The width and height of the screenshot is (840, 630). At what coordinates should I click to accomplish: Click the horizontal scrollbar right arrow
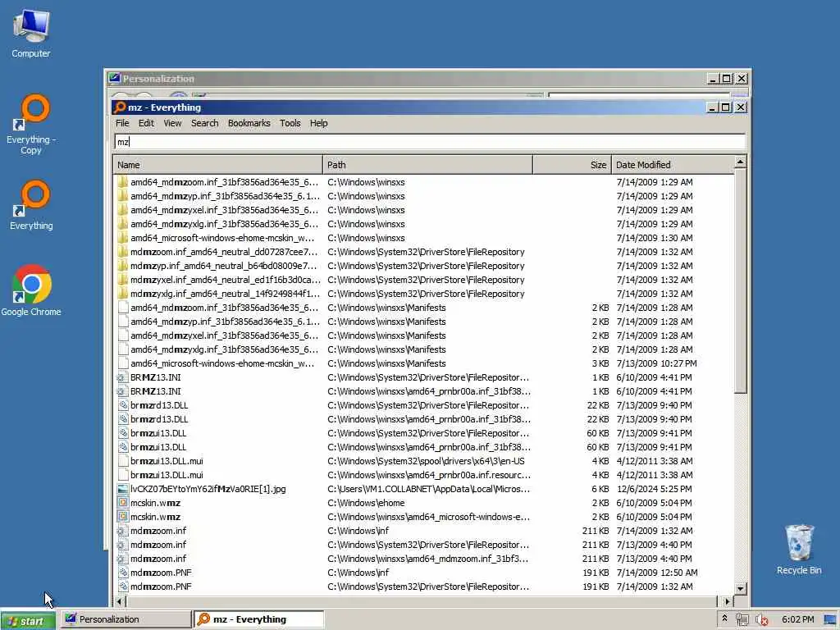727,601
